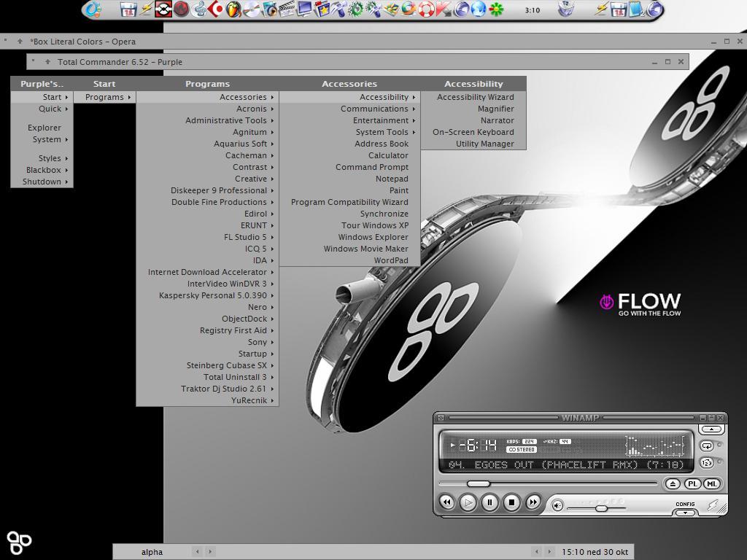Launch the red Kaspersky K dock icon
This screenshot has width=747, height=560.
point(444,9)
